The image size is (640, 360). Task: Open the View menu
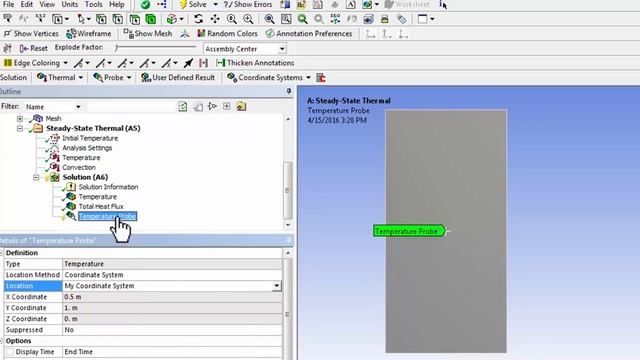[47, 4]
